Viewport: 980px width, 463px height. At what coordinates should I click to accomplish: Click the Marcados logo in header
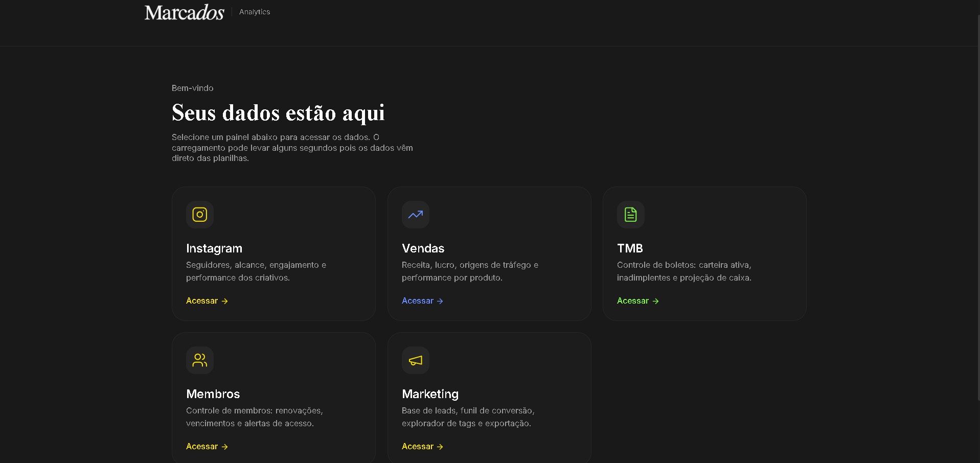[185, 12]
